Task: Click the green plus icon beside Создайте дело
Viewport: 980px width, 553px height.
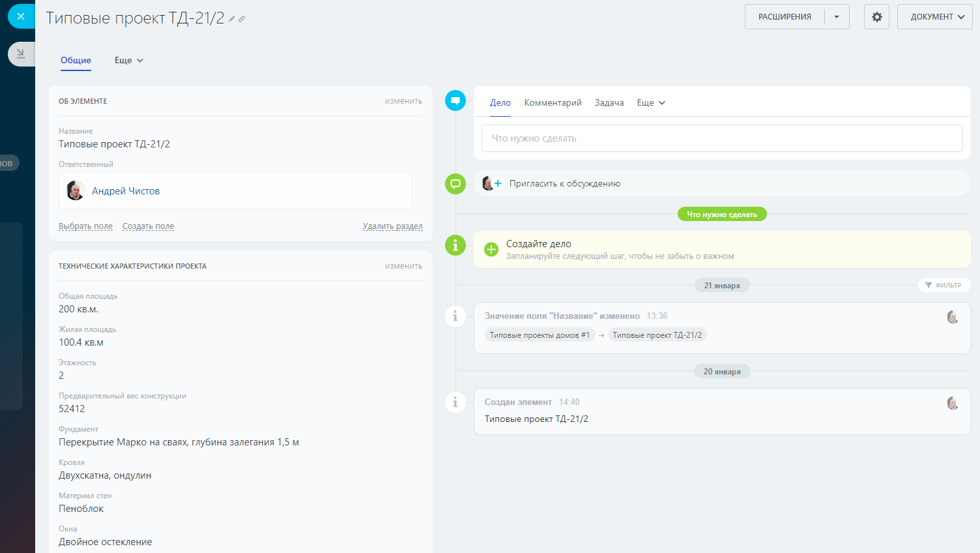Action: coord(491,249)
